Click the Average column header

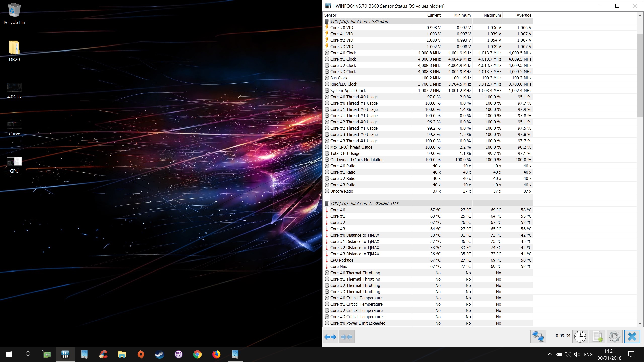(x=517, y=15)
